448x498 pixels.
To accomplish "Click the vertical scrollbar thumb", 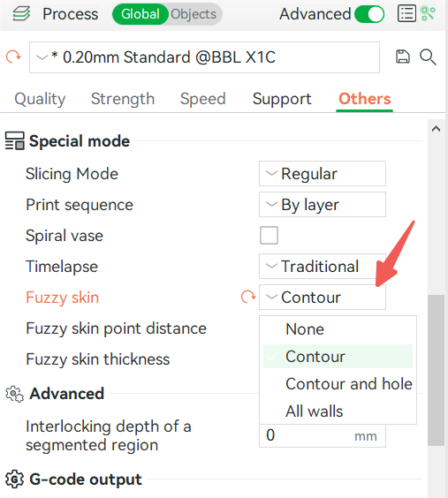I will [436, 370].
